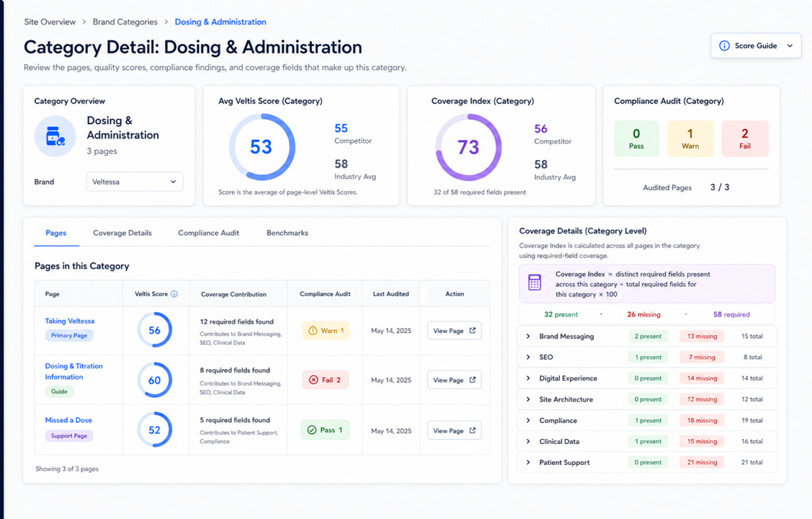Select the Pages tab
The width and height of the screenshot is (812, 519).
(x=56, y=233)
